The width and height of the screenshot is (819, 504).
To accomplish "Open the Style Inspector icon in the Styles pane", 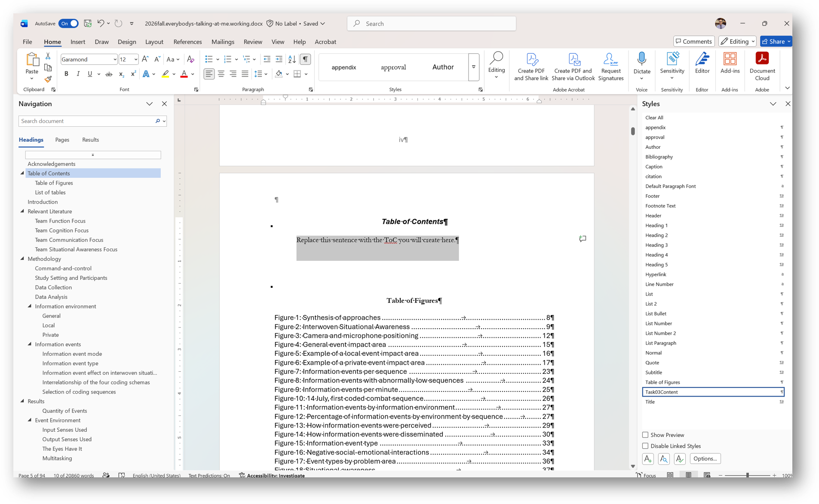I will [663, 458].
